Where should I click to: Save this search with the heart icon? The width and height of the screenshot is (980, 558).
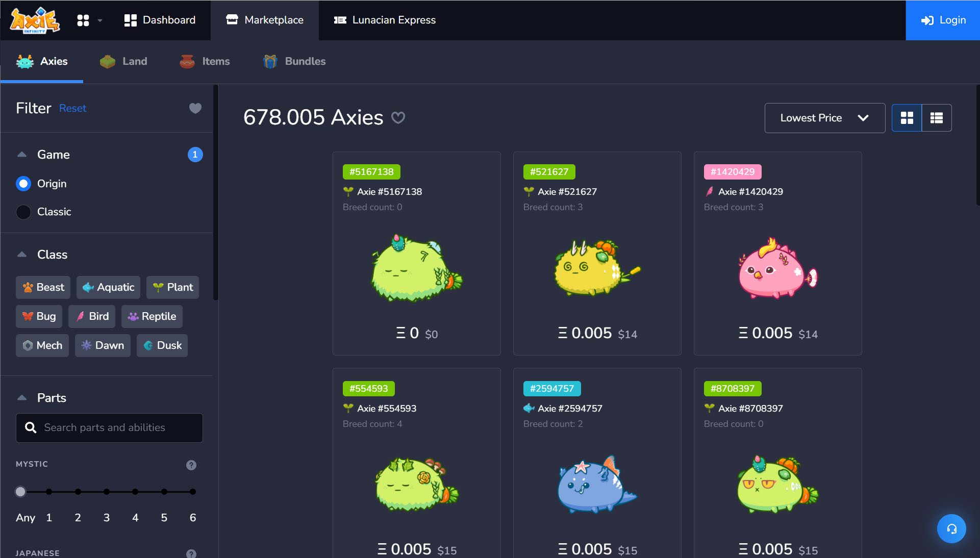coord(398,118)
